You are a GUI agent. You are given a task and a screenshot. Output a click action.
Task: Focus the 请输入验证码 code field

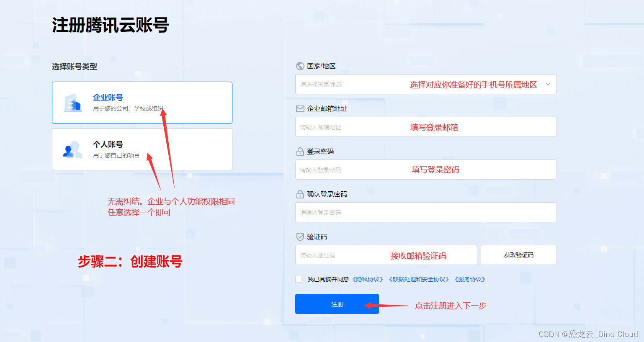pyautogui.click(x=386, y=255)
